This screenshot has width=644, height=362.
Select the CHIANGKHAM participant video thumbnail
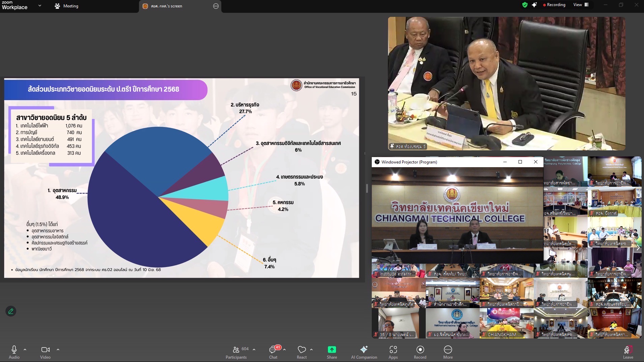click(x=506, y=323)
